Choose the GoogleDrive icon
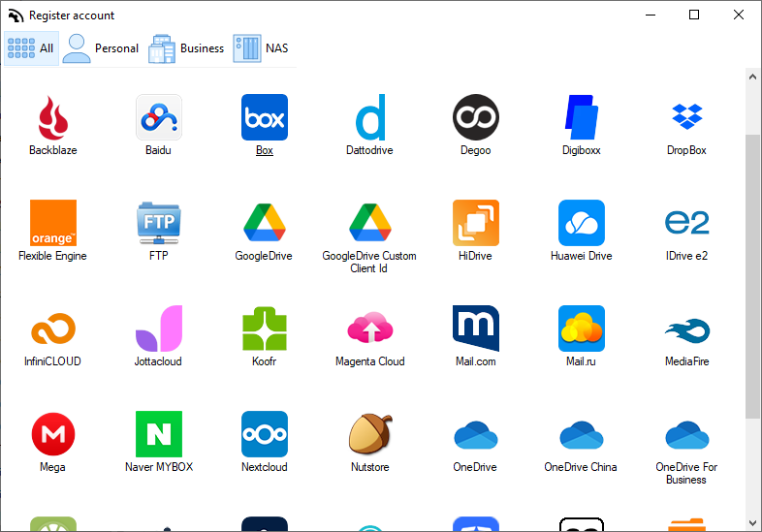Image resolution: width=762 pixels, height=532 pixels. coord(265,223)
